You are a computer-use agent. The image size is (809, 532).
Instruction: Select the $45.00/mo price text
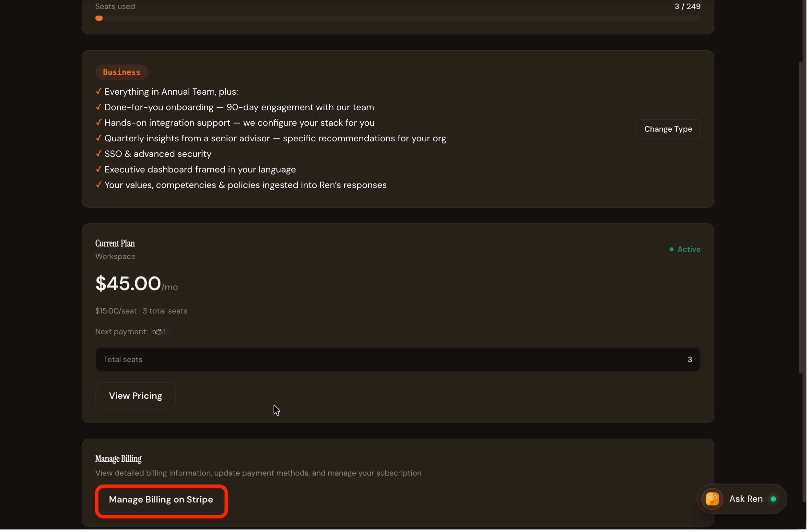coord(137,284)
